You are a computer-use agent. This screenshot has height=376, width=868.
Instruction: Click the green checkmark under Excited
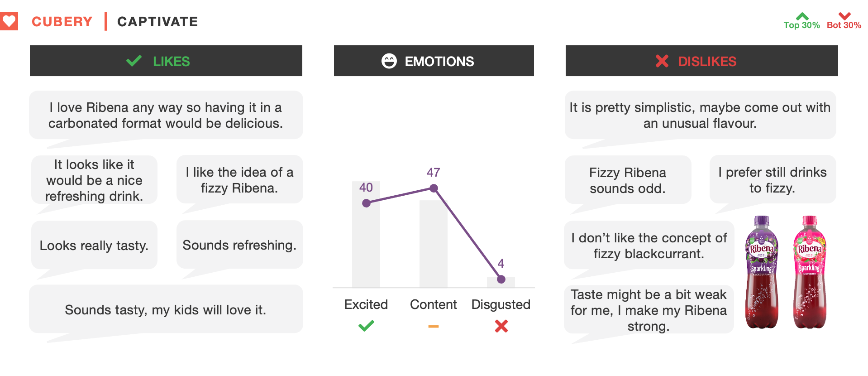366,326
